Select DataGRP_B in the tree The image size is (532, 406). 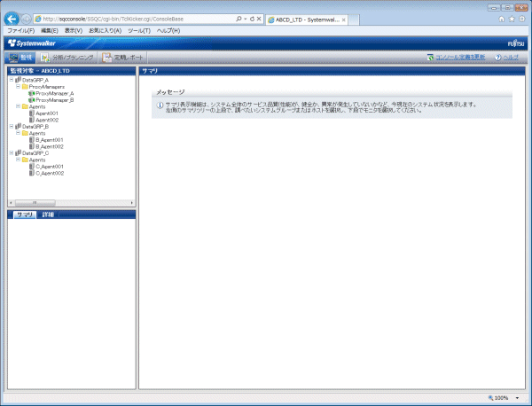click(35, 127)
